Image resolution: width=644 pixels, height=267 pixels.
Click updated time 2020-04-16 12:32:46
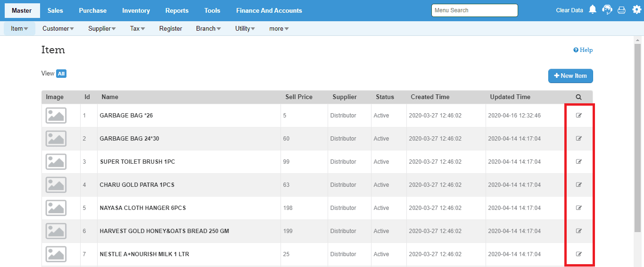tap(514, 116)
